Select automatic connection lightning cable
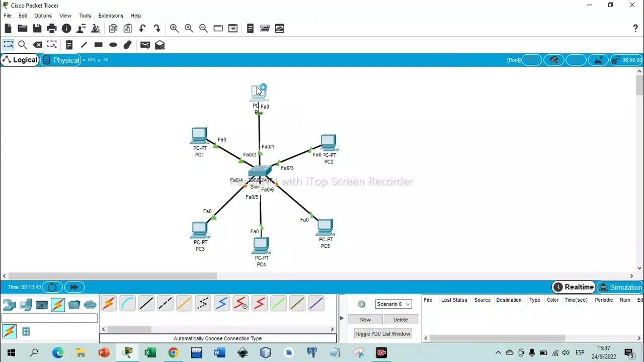The width and height of the screenshot is (644, 362). tap(109, 303)
